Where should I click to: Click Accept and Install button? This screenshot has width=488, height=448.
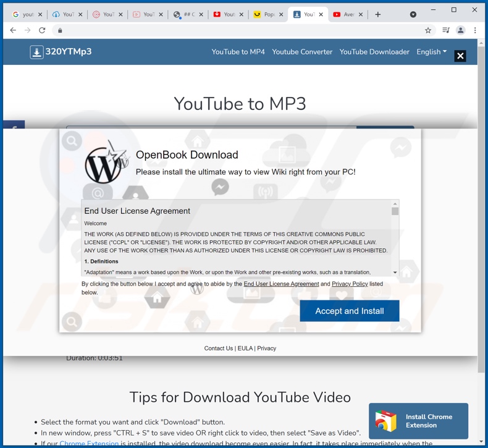(x=350, y=311)
